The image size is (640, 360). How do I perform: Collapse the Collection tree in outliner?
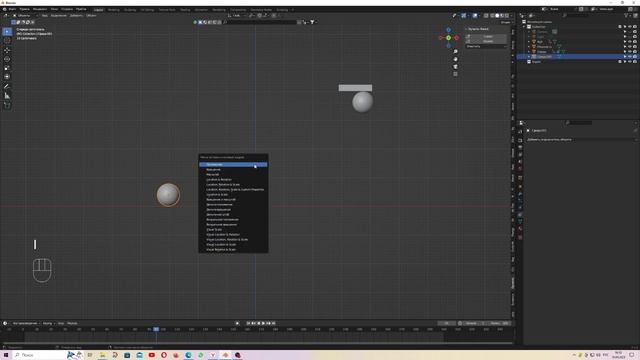tap(524, 27)
